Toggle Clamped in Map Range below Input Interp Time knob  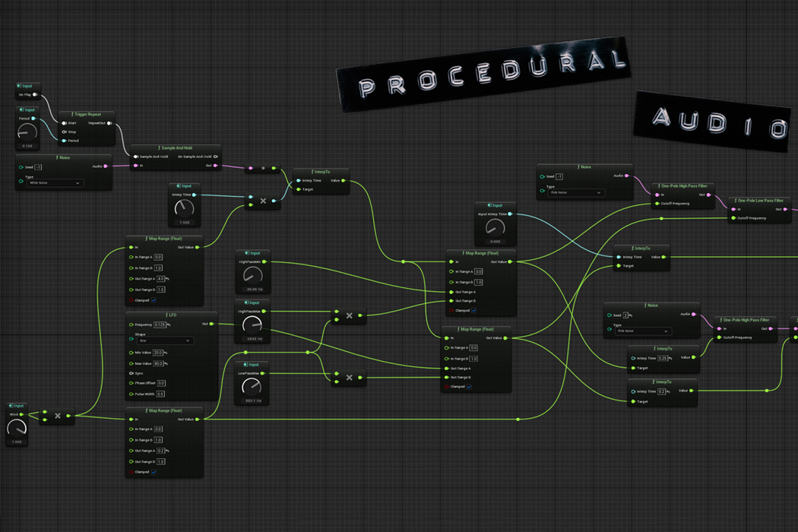tap(473, 310)
